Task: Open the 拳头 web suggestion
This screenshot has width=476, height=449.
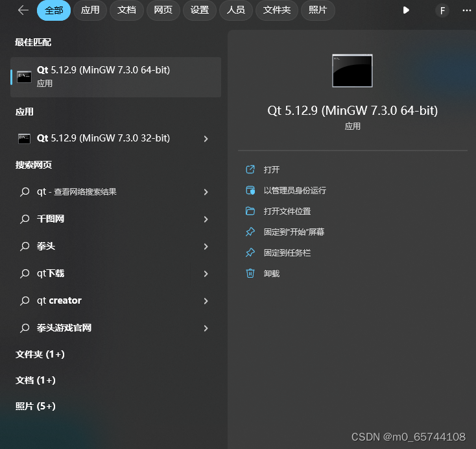Action: tap(115, 246)
